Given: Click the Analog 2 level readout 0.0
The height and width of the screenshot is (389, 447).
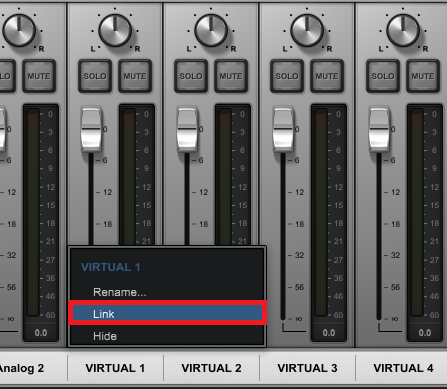Looking at the screenshot, I should click(x=41, y=333).
